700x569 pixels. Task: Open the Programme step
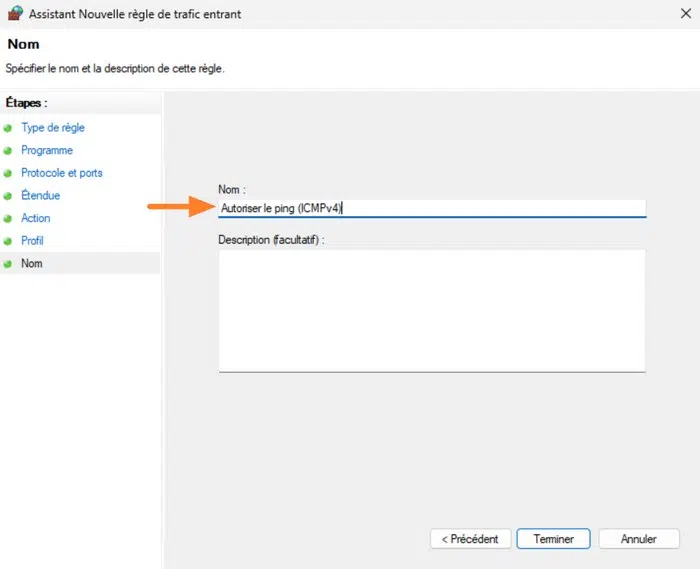click(47, 150)
